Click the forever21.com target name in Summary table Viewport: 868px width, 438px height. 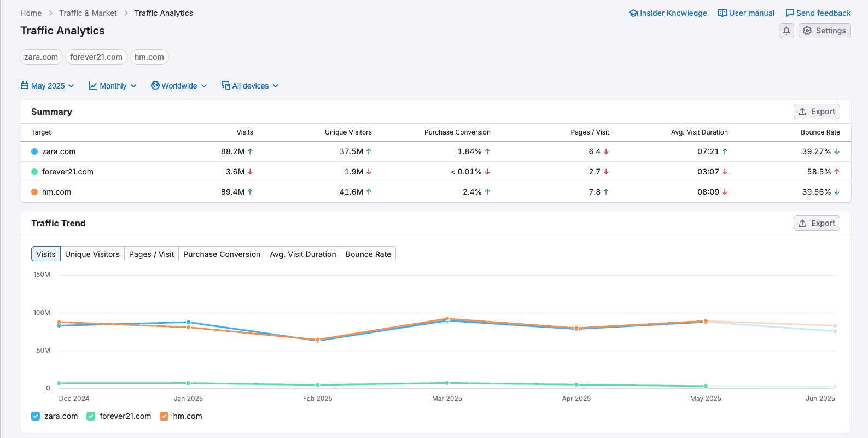click(x=68, y=172)
